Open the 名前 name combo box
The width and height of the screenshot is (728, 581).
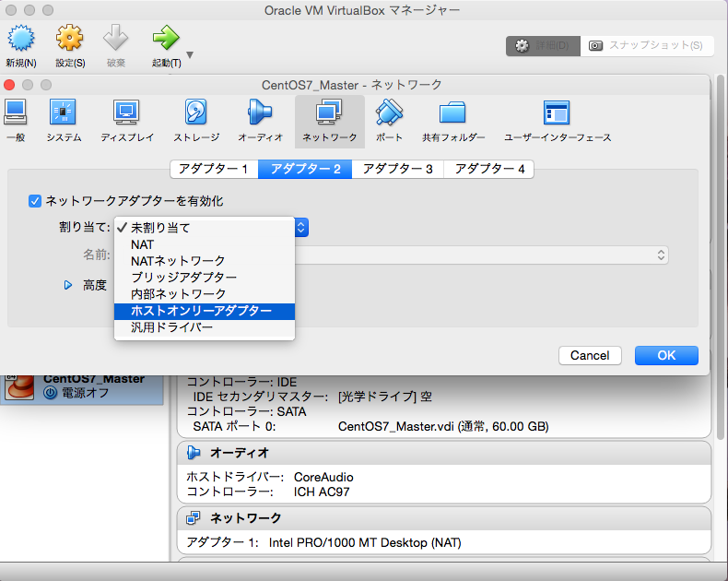coord(482,255)
